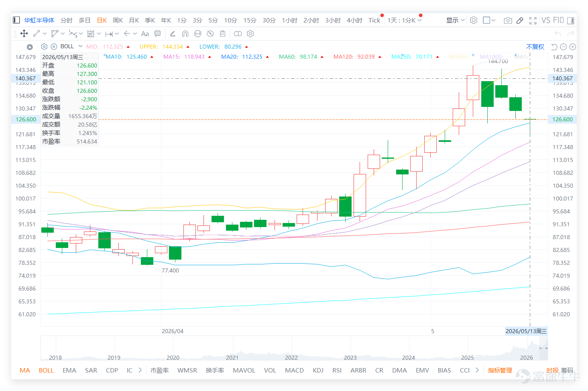Select the move/crosshair cursor tool
This screenshot has width=588, height=391.
tap(24, 33)
